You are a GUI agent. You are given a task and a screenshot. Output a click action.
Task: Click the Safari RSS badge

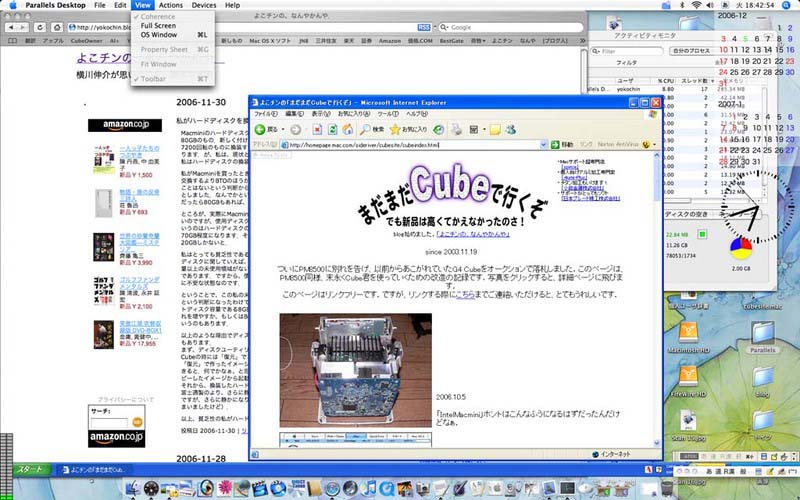(x=423, y=28)
